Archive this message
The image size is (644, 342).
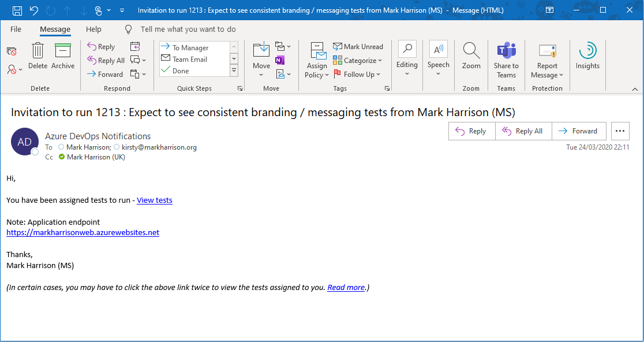(62, 52)
